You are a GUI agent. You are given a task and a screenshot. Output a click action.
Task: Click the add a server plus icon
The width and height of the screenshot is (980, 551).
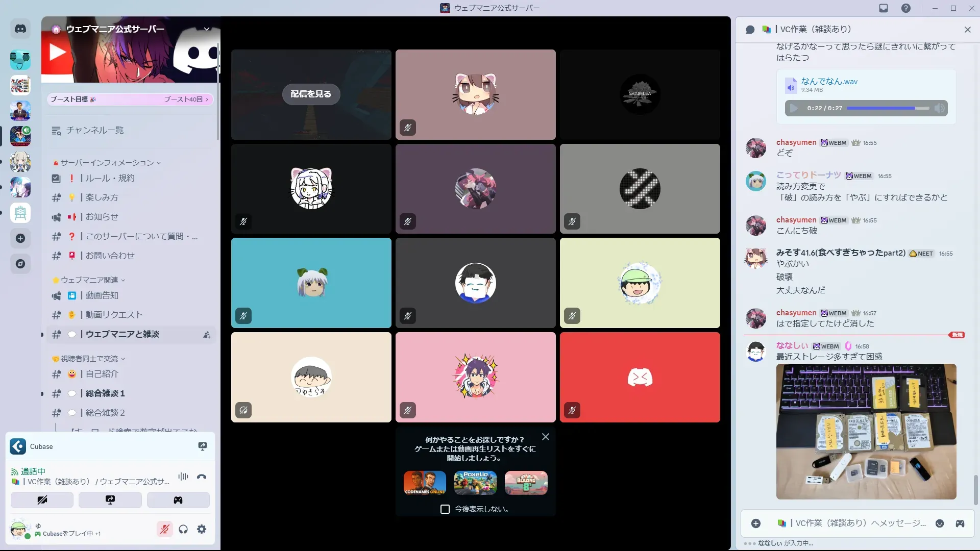point(20,238)
